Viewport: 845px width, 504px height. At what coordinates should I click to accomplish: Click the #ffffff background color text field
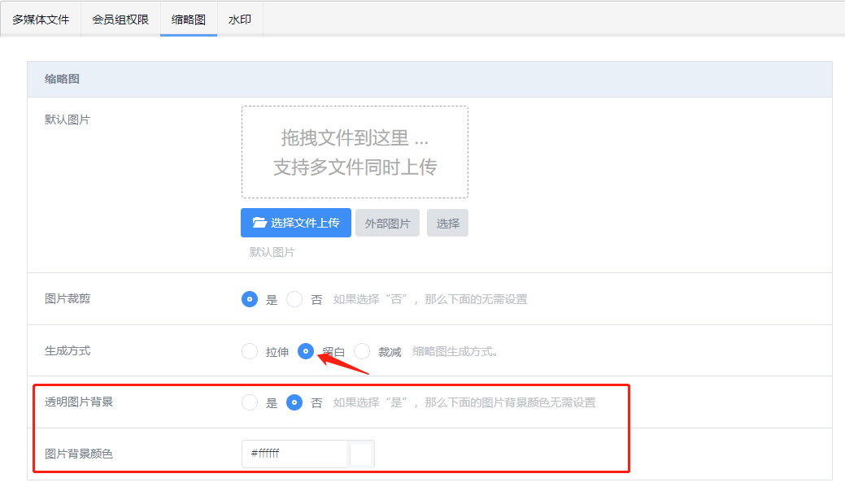point(294,454)
